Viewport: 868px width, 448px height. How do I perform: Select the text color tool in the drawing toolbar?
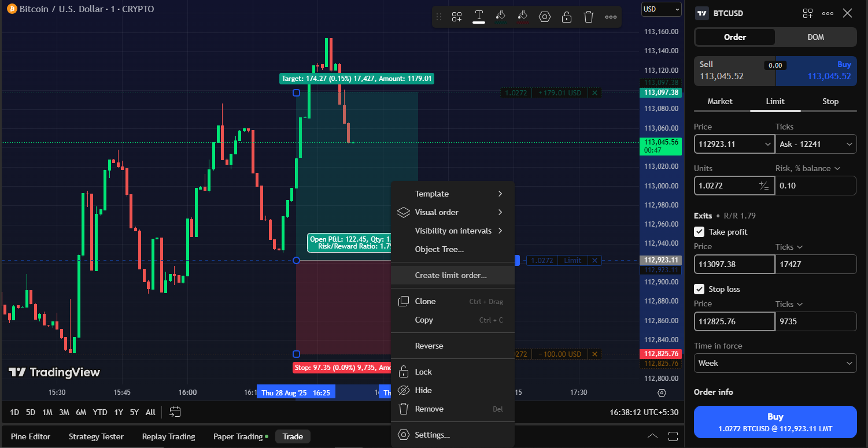(479, 16)
